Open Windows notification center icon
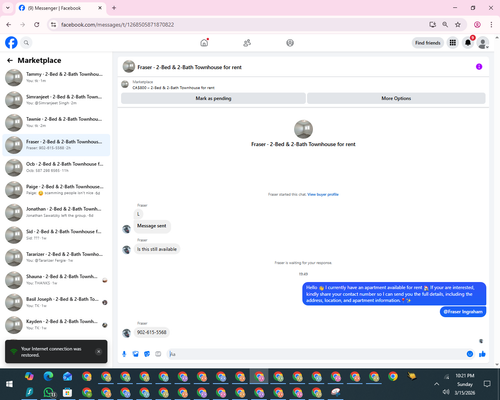The image size is (500, 400). click(x=487, y=384)
